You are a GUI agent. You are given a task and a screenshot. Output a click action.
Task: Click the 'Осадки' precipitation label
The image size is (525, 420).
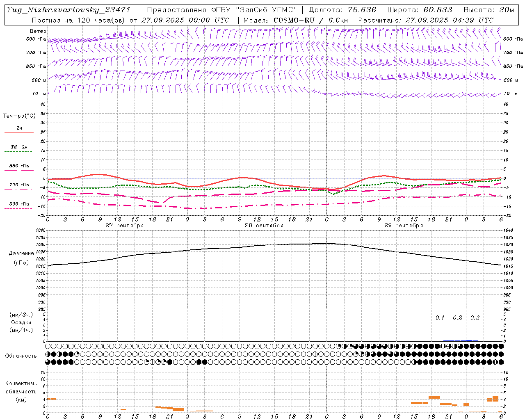pos(21,322)
